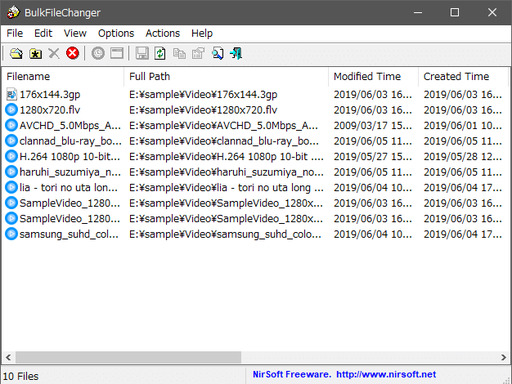Viewport: 512px width, 384px height.
Task: Maximize the BulkFileChanger window
Action: point(455,12)
